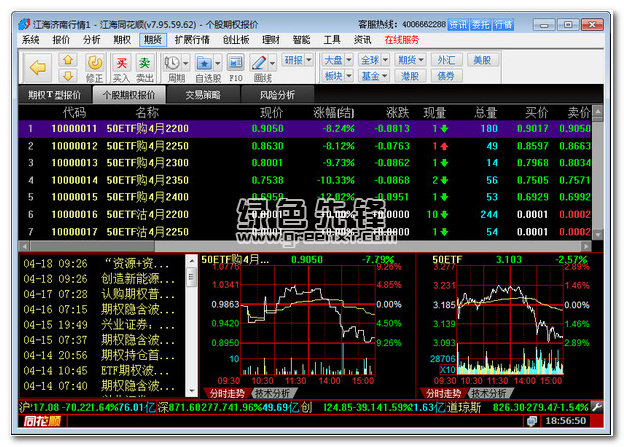Viewport: 624px width, 447px height.
Task: Click the 资讯 title bar button
Action: tap(458, 25)
